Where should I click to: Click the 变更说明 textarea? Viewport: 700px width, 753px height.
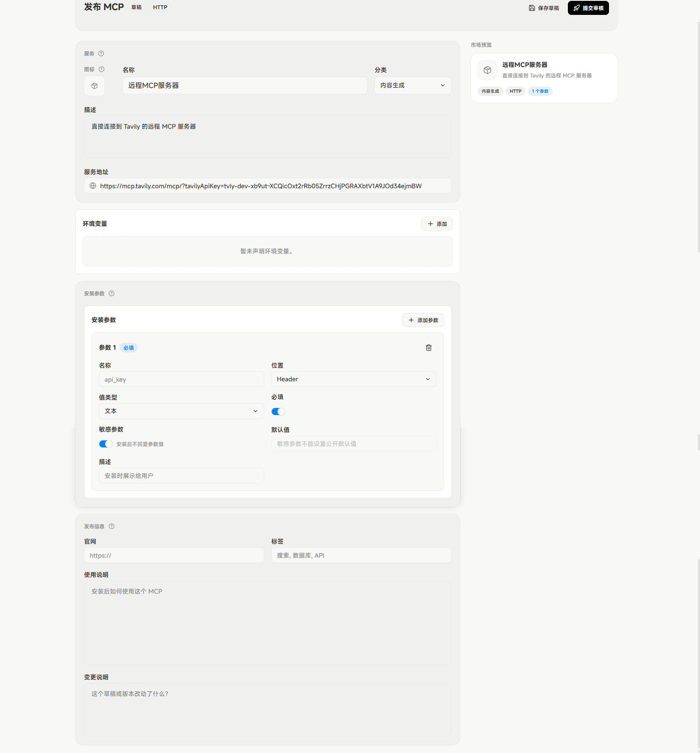click(268, 710)
